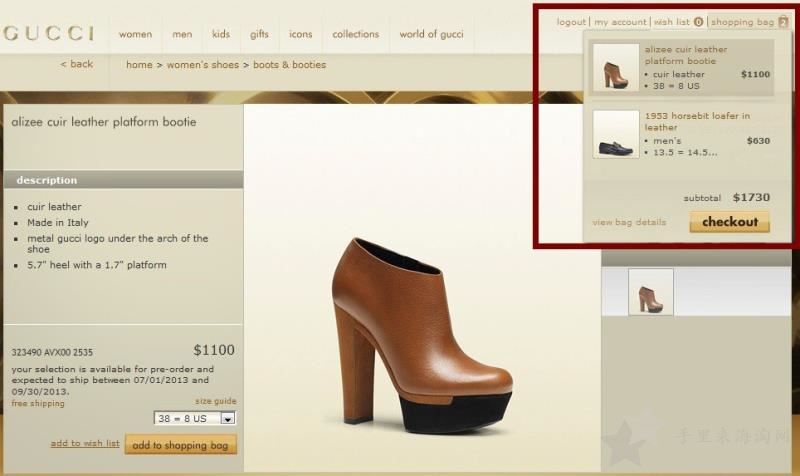Open alizee cuir leather platform bootie bag item
This screenshot has height=476, width=800.
(686, 55)
